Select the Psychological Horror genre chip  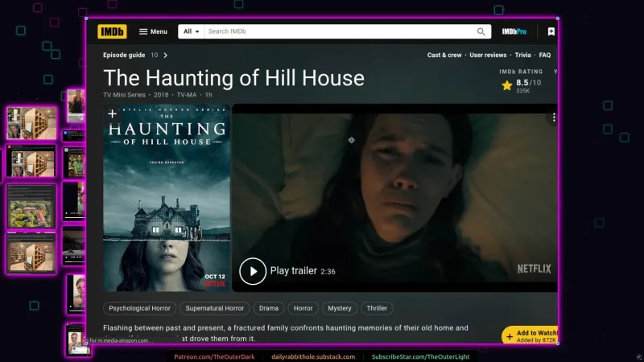coord(139,308)
